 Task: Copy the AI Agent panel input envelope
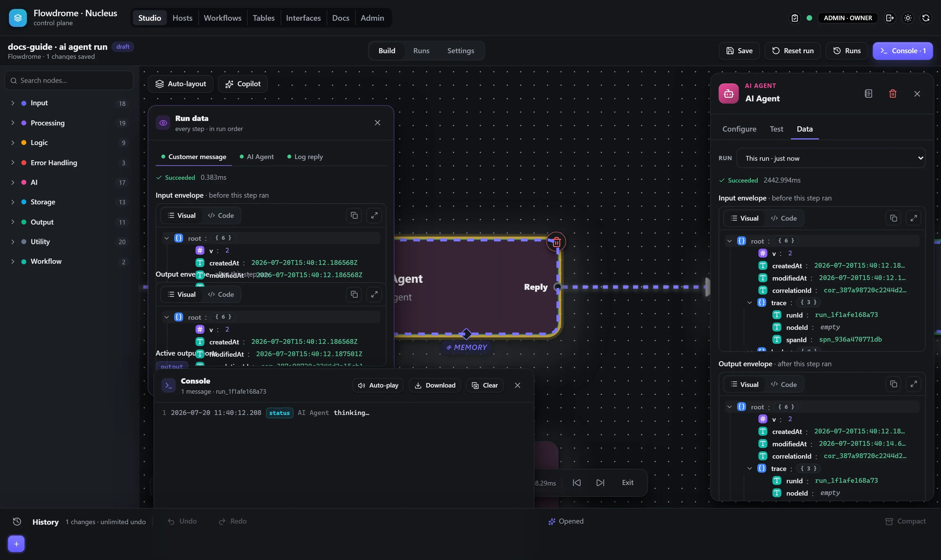click(x=893, y=218)
